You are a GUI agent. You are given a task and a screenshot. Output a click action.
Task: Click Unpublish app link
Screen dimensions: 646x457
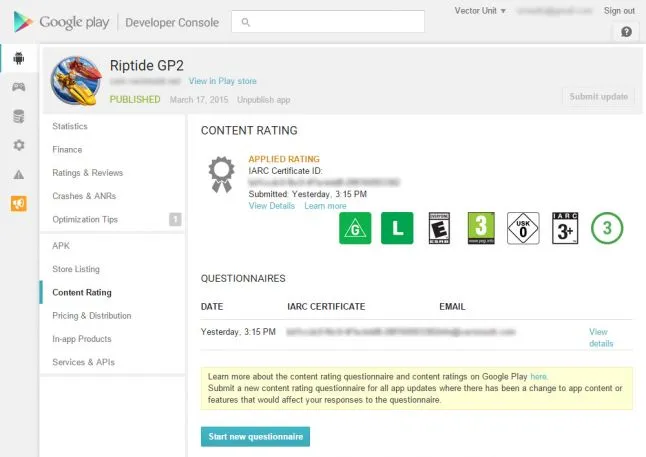point(264,100)
